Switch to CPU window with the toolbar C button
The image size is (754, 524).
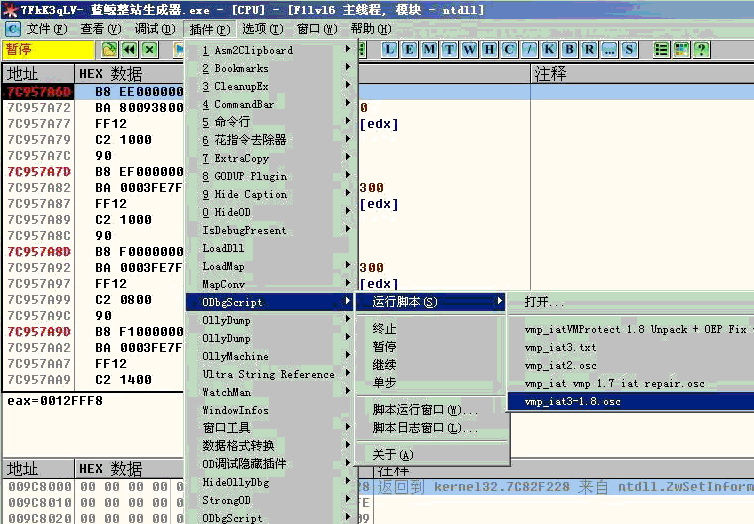(509, 50)
